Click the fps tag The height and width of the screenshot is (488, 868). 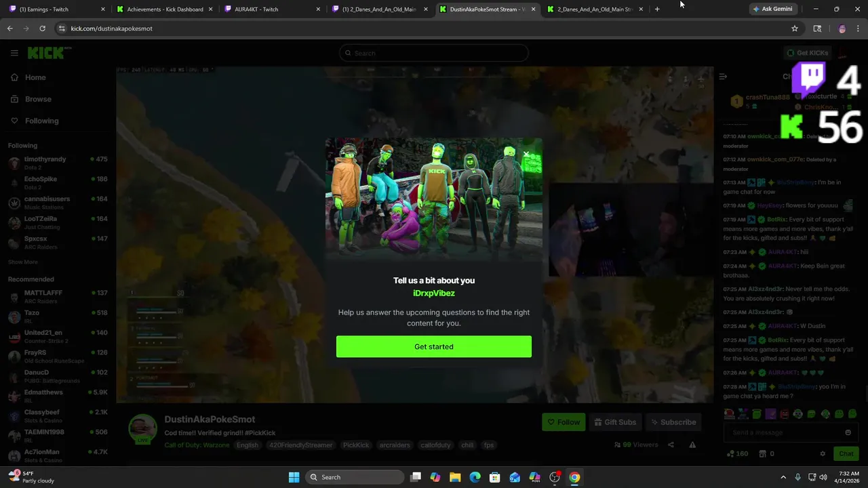[489, 445]
